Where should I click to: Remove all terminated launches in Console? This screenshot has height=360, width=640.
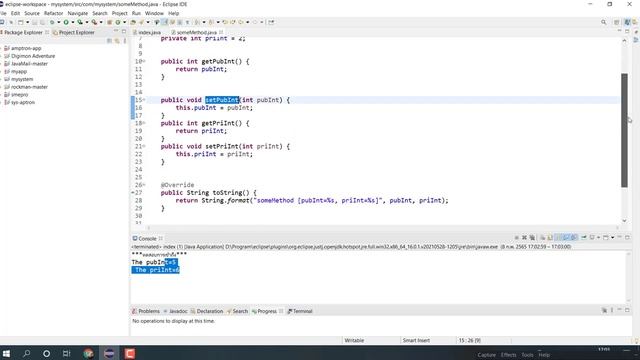532,237
